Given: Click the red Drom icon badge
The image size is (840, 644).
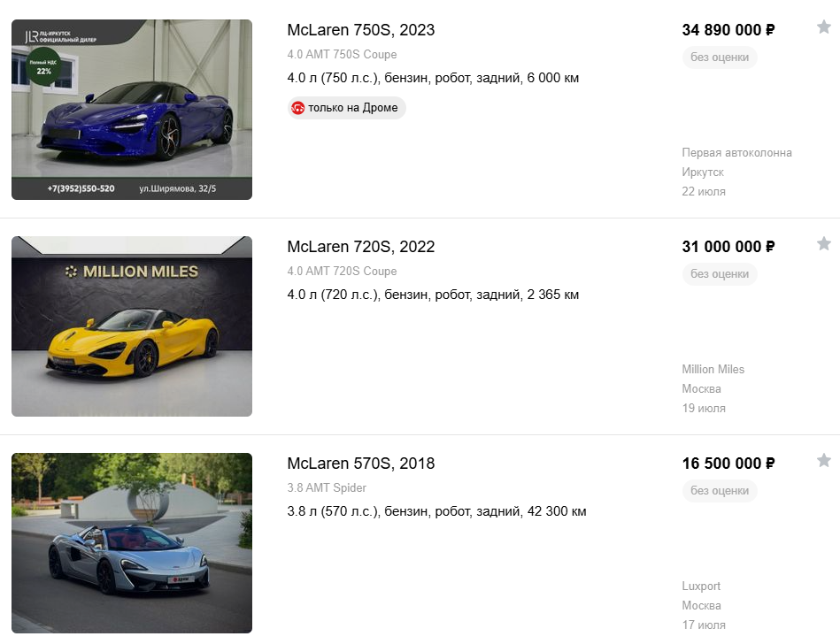Looking at the screenshot, I should click(x=298, y=108).
